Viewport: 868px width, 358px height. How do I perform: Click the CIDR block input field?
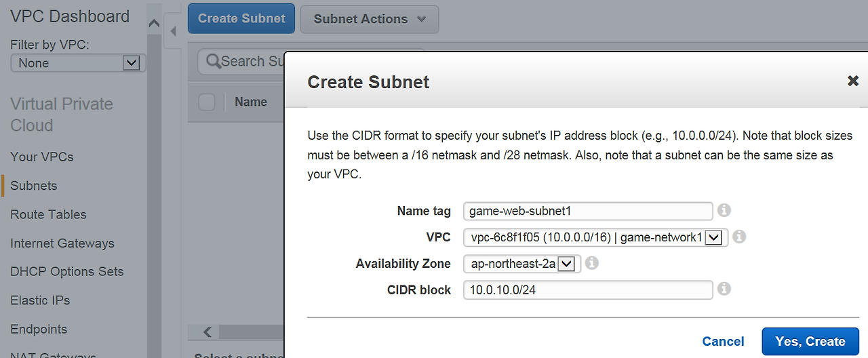(x=588, y=290)
